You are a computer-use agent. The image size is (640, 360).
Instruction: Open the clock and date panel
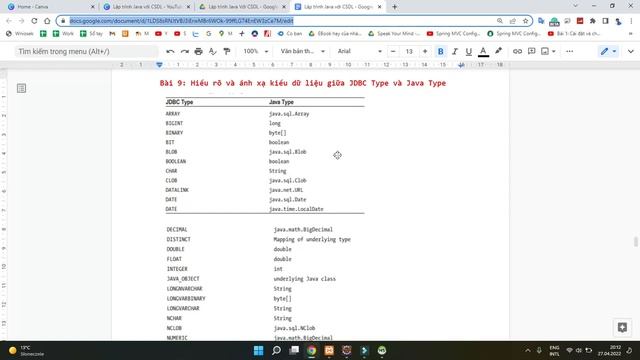(609, 351)
